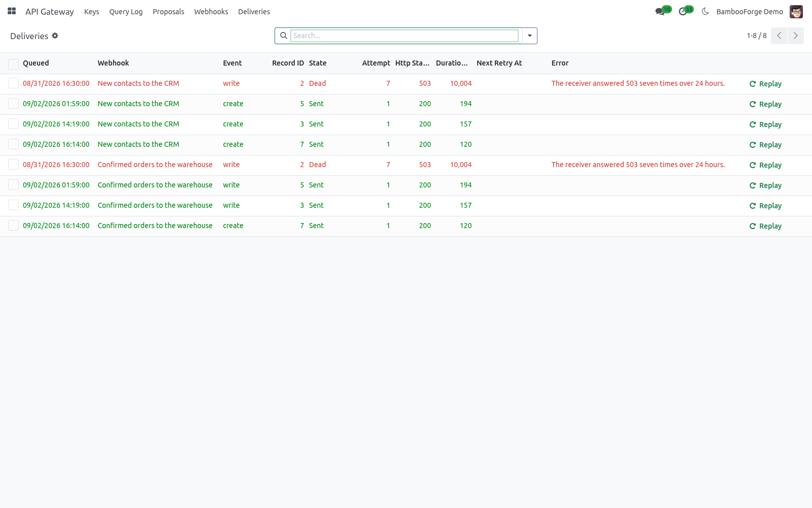The width and height of the screenshot is (812, 508).
Task: Check New contacts row queued 16:14:00
Action: click(x=13, y=144)
